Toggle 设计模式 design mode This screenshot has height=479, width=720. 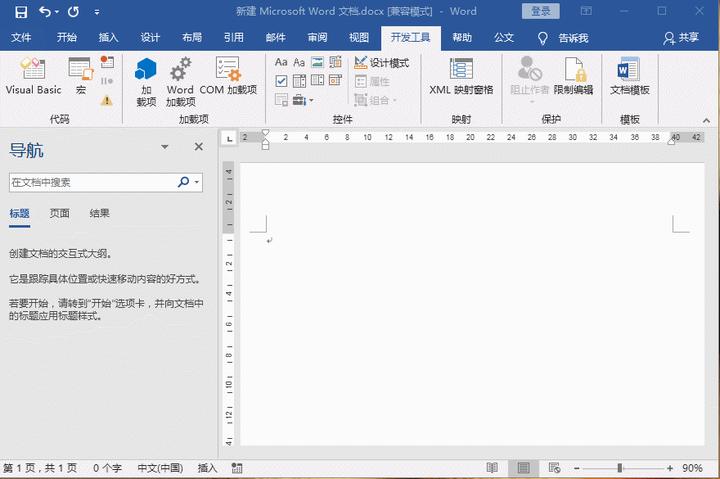pyautogui.click(x=382, y=63)
